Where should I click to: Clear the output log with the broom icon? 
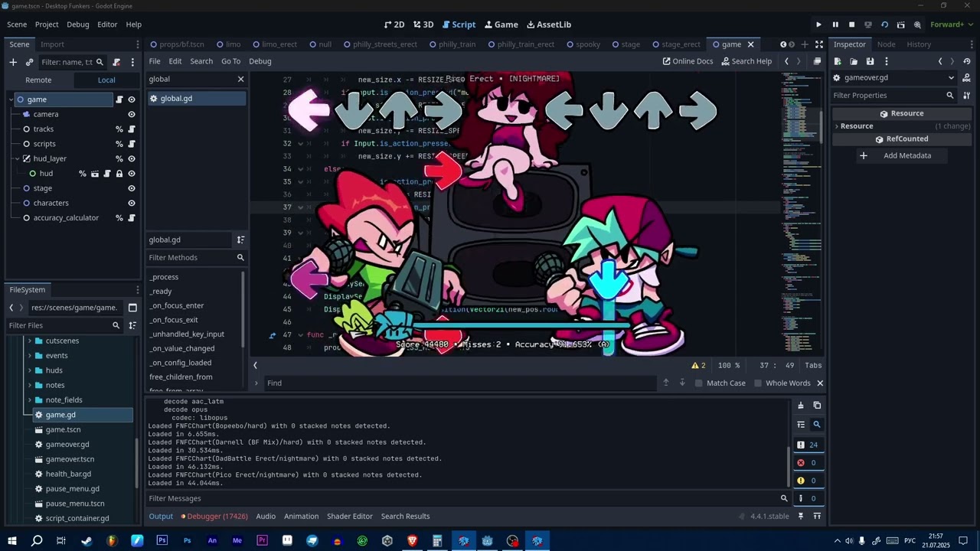[x=801, y=406]
